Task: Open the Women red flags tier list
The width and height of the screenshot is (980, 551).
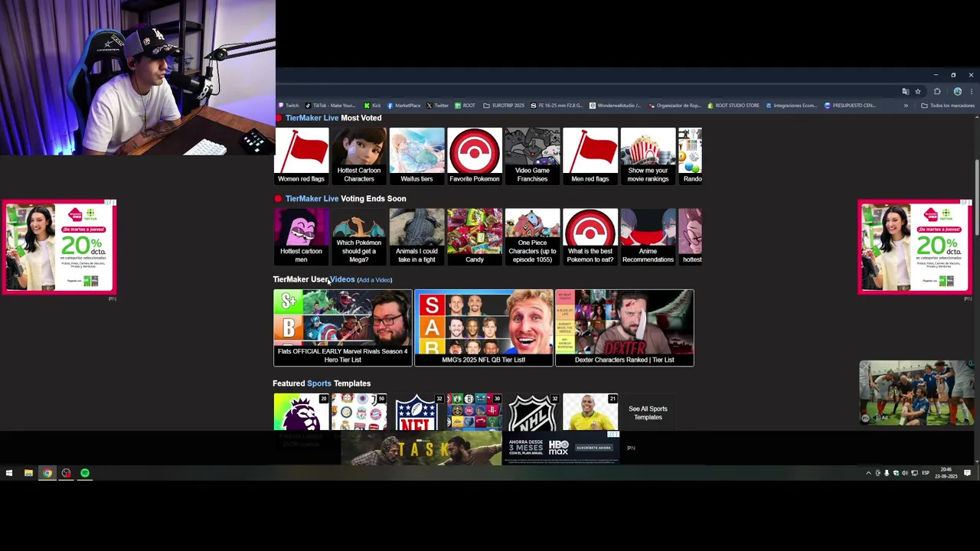Action: click(301, 156)
